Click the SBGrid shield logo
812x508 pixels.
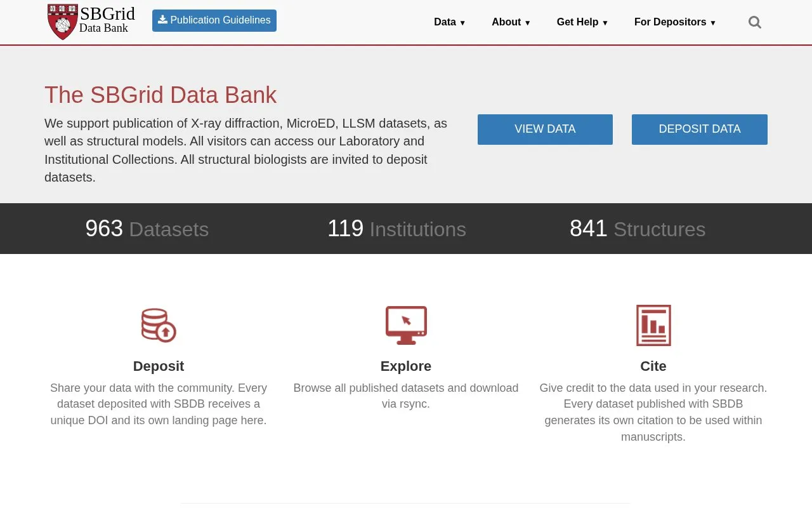(63, 22)
